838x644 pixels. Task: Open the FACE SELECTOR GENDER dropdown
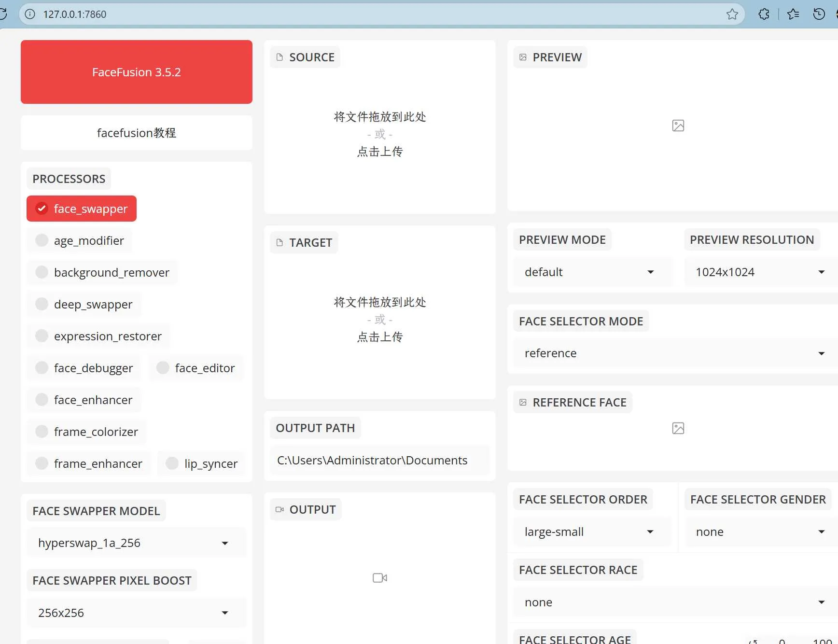click(x=761, y=532)
